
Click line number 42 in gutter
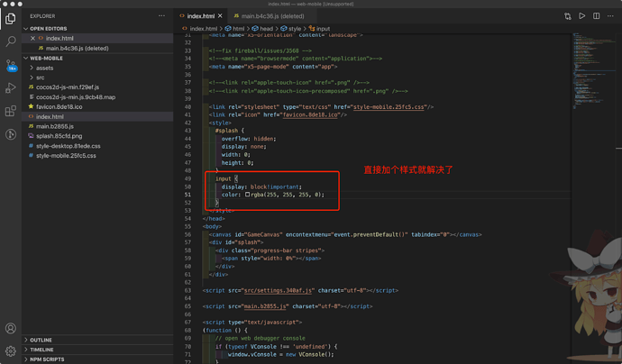click(188, 123)
